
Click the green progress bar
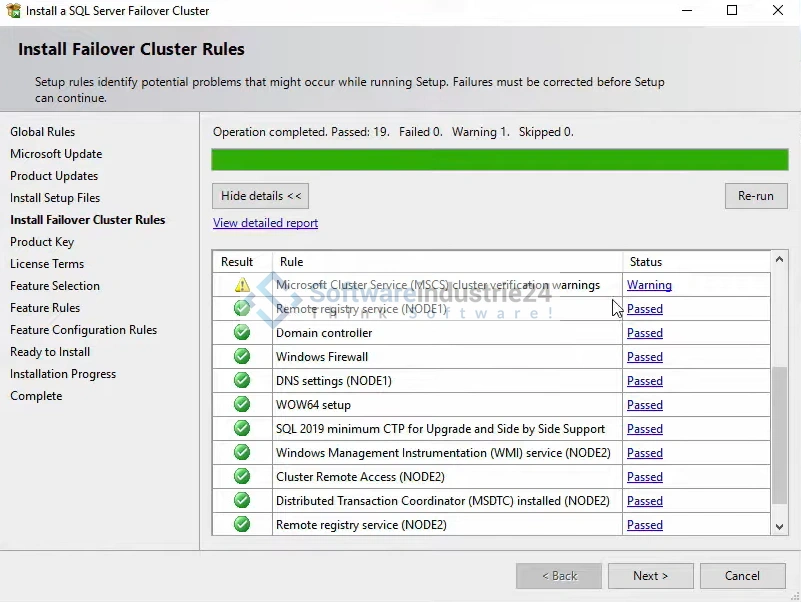coord(499,160)
